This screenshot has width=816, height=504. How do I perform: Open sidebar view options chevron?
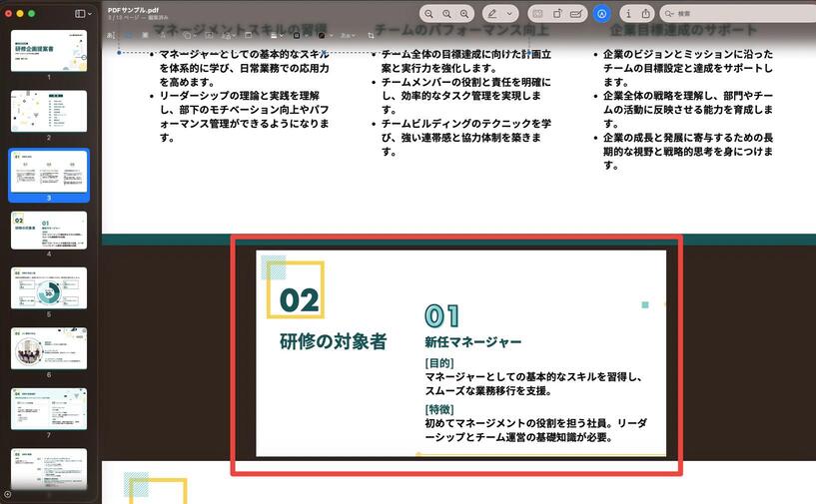pos(90,14)
